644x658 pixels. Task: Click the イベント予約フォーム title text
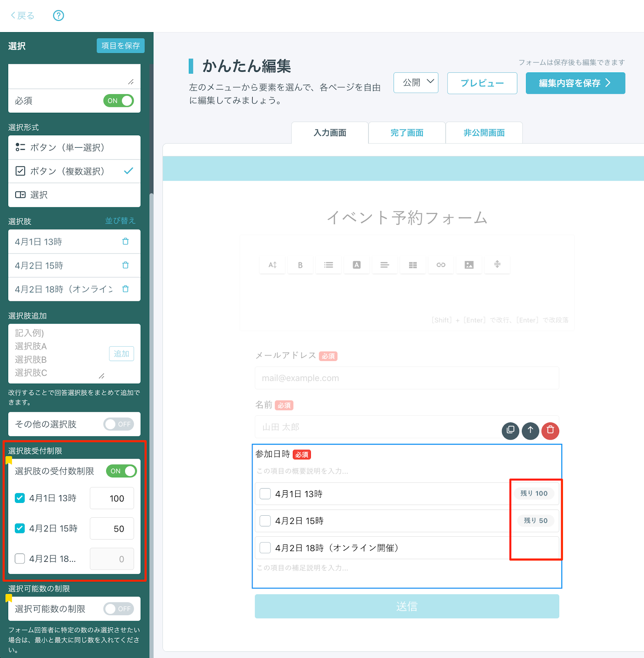(407, 218)
